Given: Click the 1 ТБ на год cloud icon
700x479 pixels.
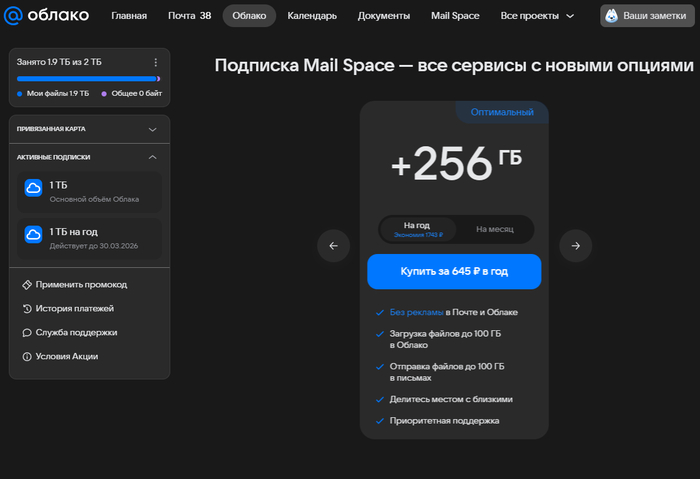Looking at the screenshot, I should coord(33,235).
